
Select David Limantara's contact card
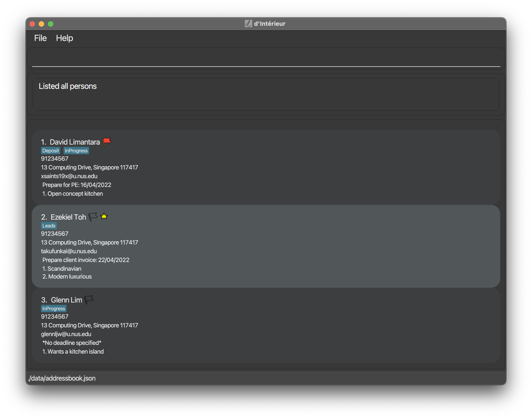click(266, 167)
